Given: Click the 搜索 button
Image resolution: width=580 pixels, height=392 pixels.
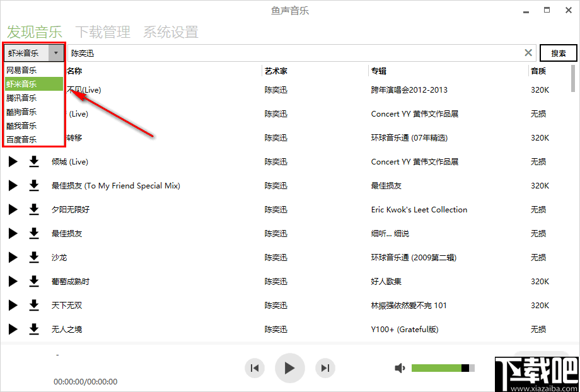Looking at the screenshot, I should point(558,53).
